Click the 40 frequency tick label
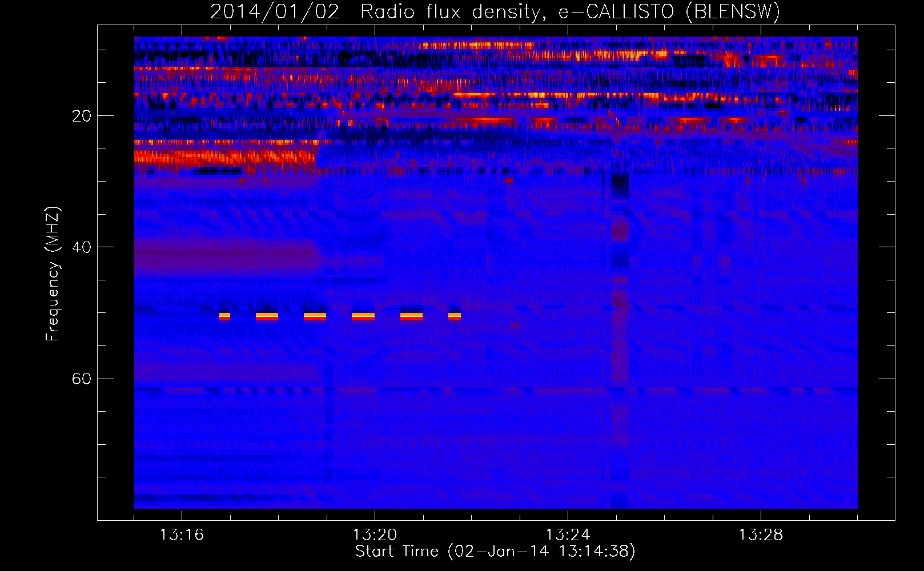924x571 pixels. 81,247
